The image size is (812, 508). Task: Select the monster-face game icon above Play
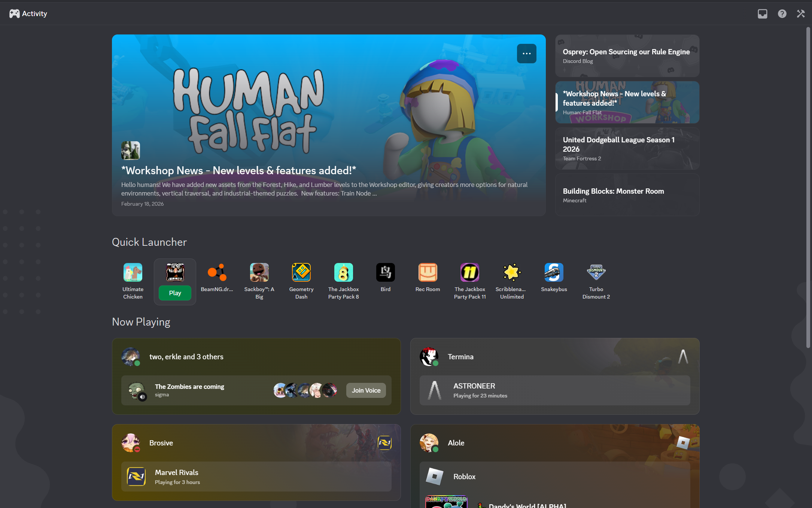pyautogui.click(x=175, y=272)
